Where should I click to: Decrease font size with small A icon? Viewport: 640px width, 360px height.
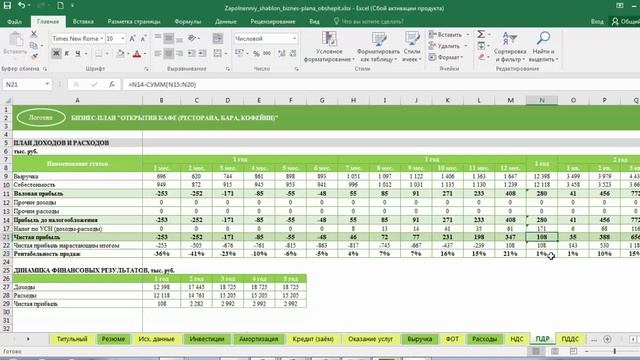pos(143,39)
